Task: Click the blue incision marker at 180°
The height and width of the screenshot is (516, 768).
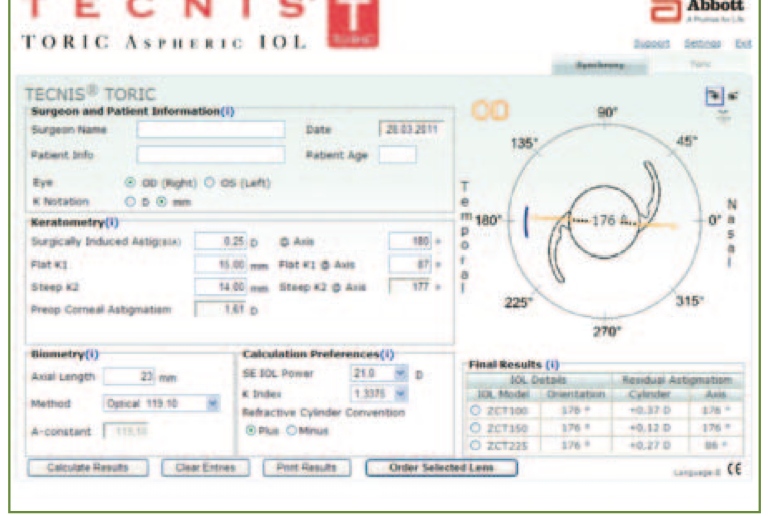Action: (x=527, y=222)
